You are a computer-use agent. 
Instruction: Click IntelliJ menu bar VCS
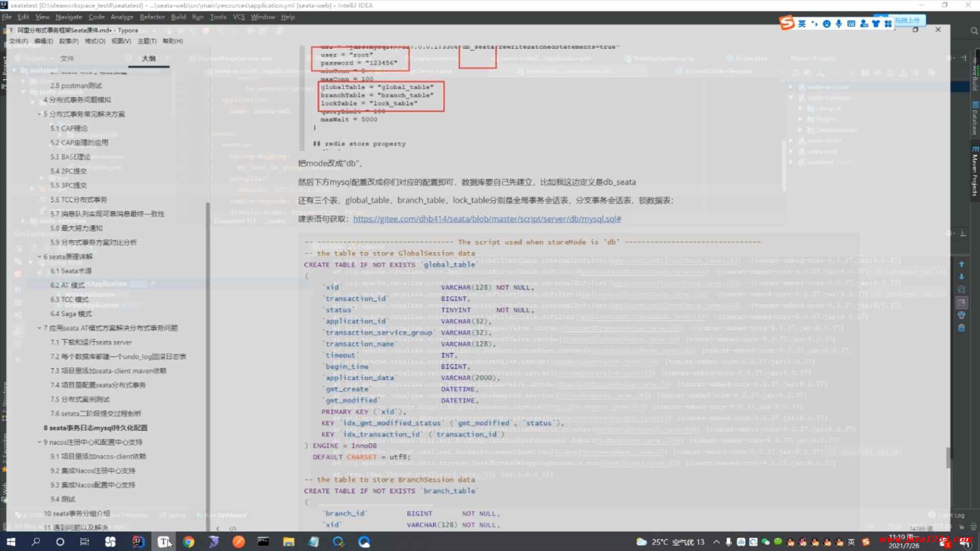pos(239,17)
